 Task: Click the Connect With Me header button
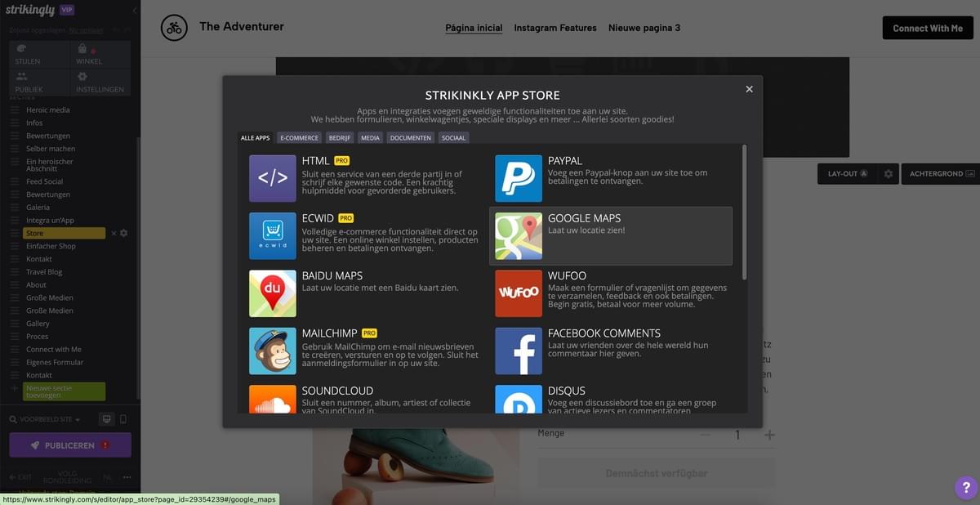[x=928, y=28]
